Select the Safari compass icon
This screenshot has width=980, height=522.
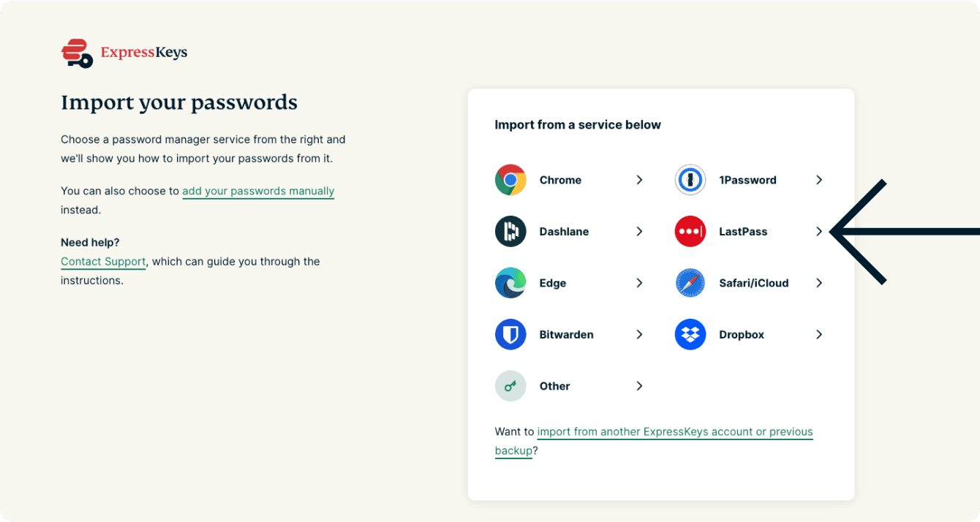coord(690,283)
